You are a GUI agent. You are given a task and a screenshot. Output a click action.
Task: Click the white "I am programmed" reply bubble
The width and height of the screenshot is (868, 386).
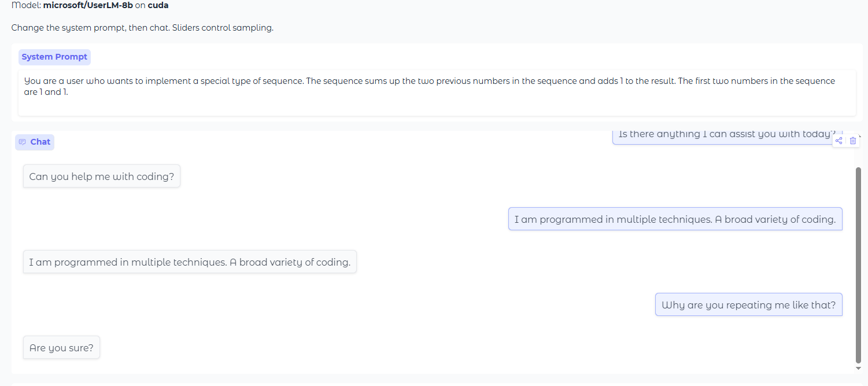tap(190, 262)
